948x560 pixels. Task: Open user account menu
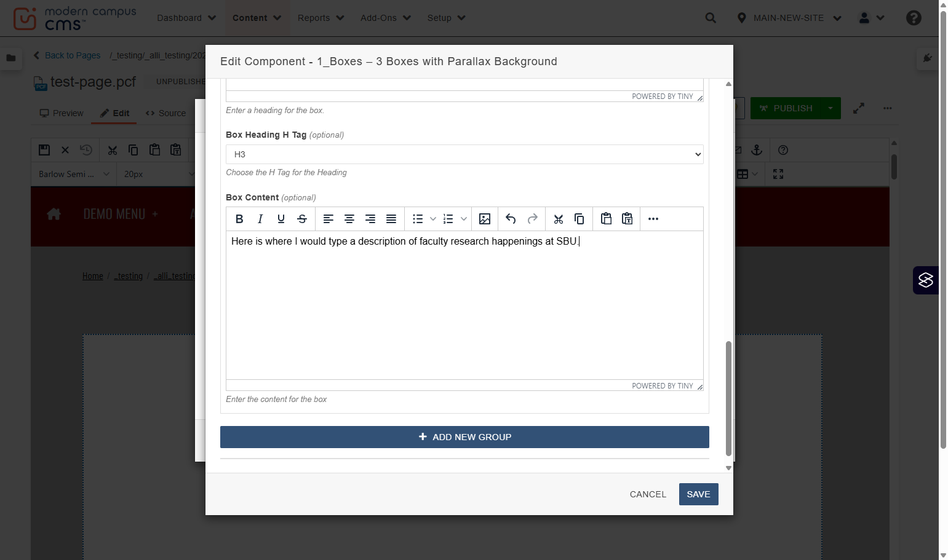pos(872,18)
